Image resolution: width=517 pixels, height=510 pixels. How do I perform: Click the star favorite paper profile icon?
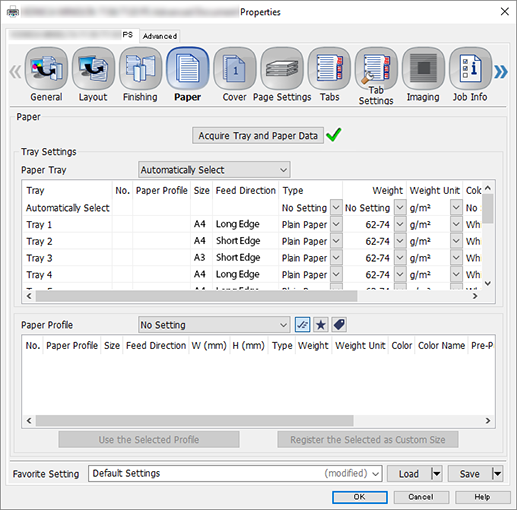tap(321, 325)
